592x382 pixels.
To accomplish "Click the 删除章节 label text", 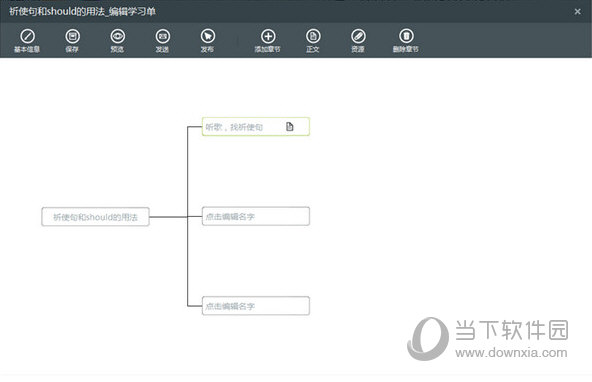I will pyautogui.click(x=406, y=49).
